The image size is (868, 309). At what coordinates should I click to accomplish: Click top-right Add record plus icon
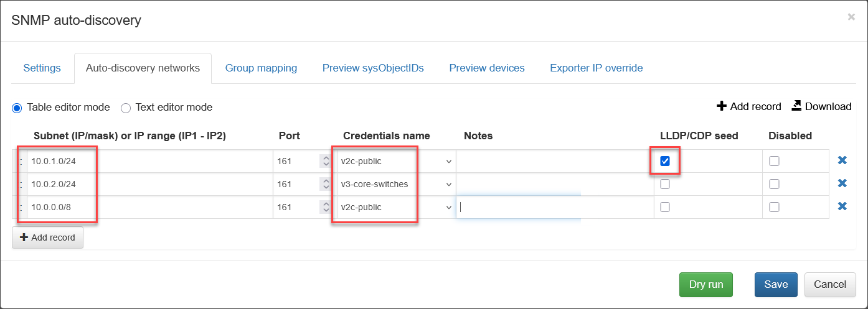coord(722,106)
